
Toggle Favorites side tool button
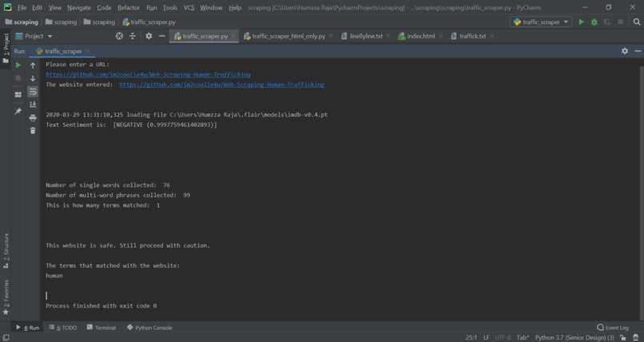[6, 298]
